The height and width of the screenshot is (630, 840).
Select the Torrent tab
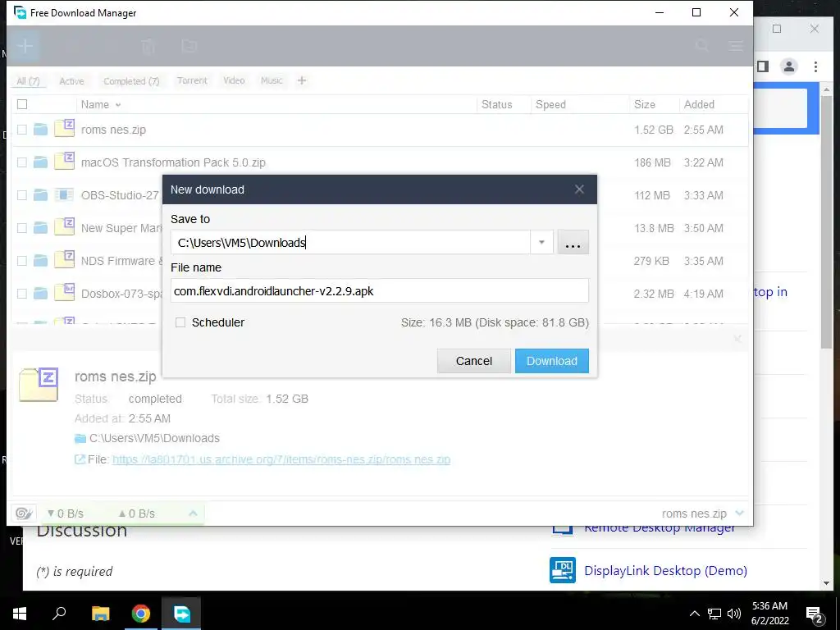[x=192, y=80]
